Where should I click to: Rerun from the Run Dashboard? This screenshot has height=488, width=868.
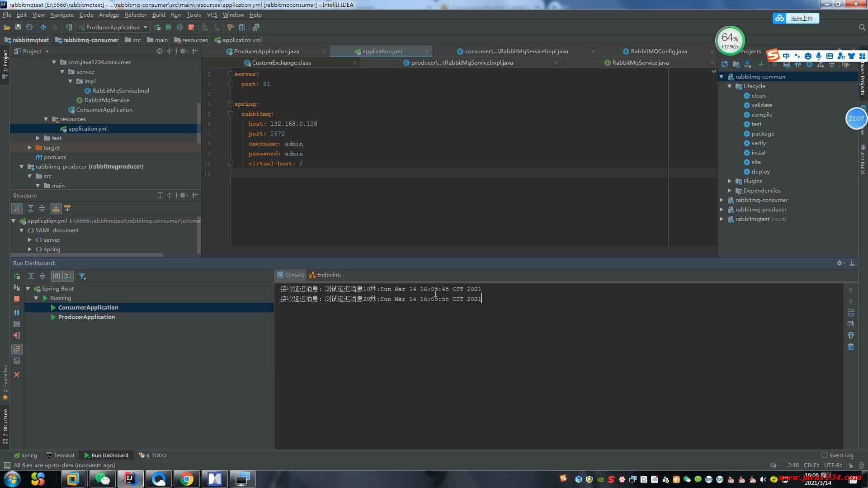(x=17, y=276)
